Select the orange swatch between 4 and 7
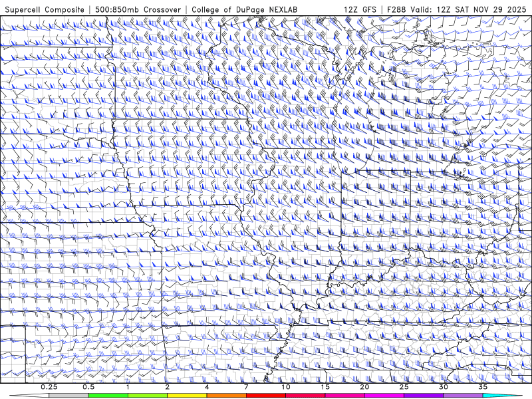532x399 pixels. coord(227,396)
